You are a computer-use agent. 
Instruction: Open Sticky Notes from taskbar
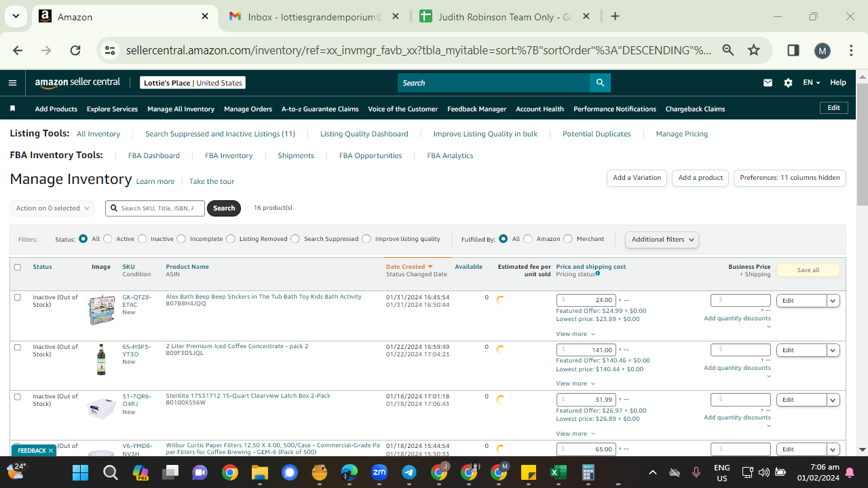click(x=528, y=472)
